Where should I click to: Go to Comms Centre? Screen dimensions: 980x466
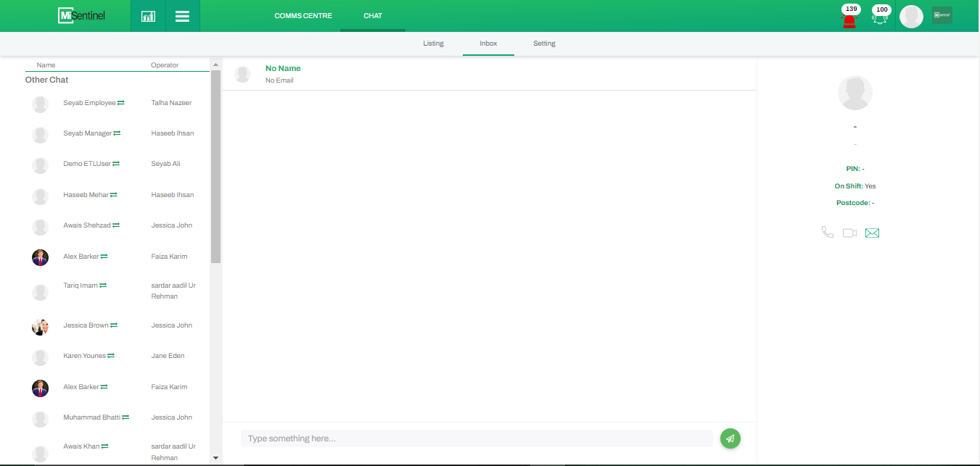[303, 16]
